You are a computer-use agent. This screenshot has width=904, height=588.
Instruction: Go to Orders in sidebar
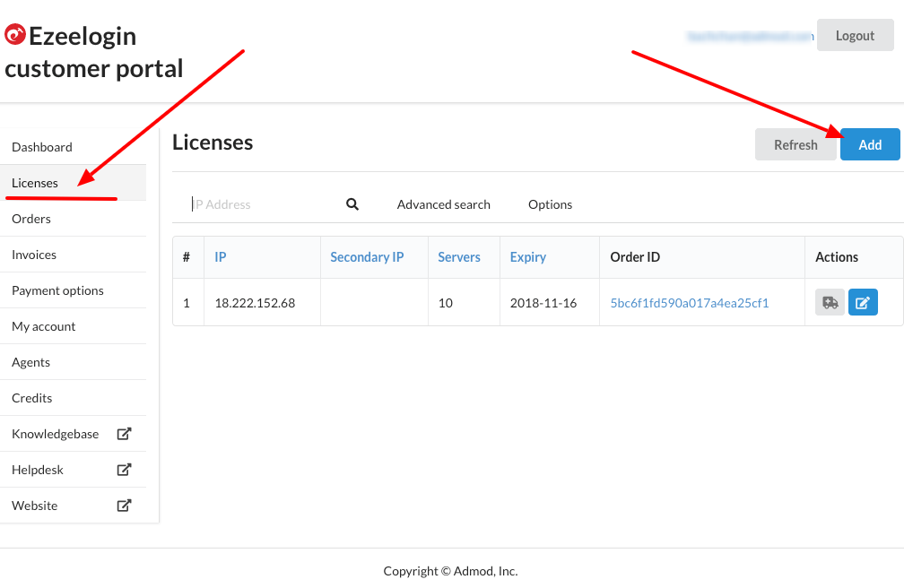point(74,219)
